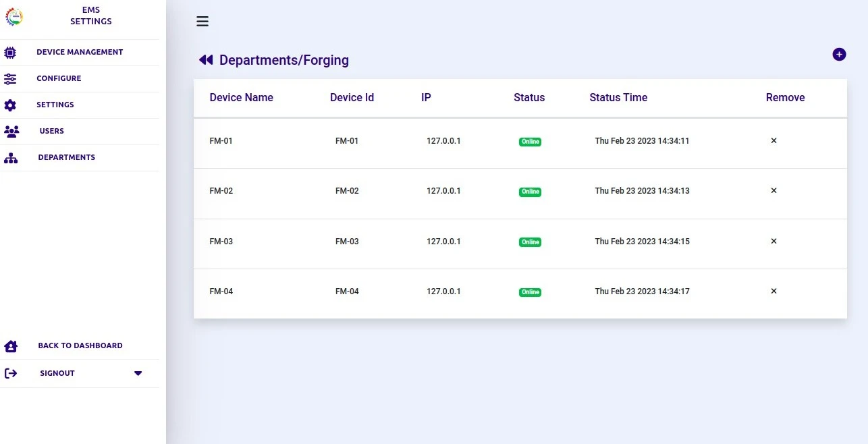Click the Remove column header
Viewport: 868px width, 444px height.
click(785, 97)
